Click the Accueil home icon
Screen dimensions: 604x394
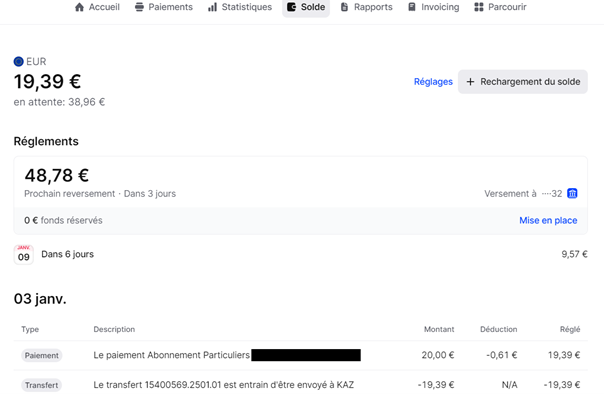pos(79,7)
